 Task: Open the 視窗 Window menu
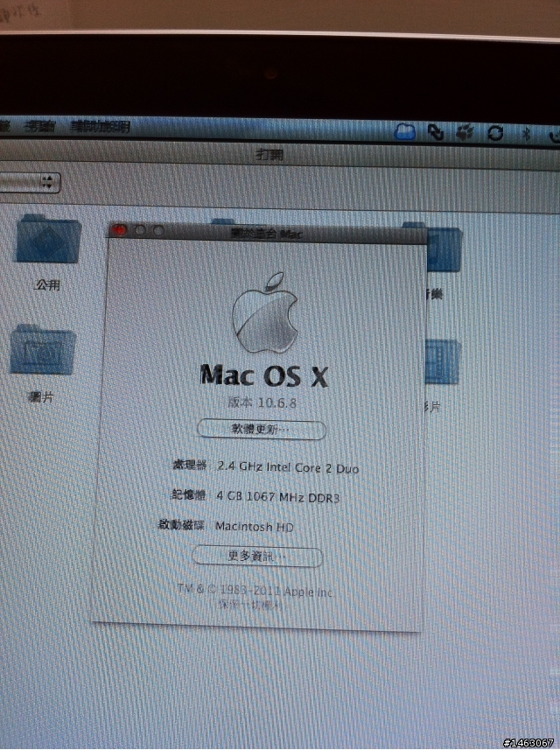pyautogui.click(x=40, y=126)
